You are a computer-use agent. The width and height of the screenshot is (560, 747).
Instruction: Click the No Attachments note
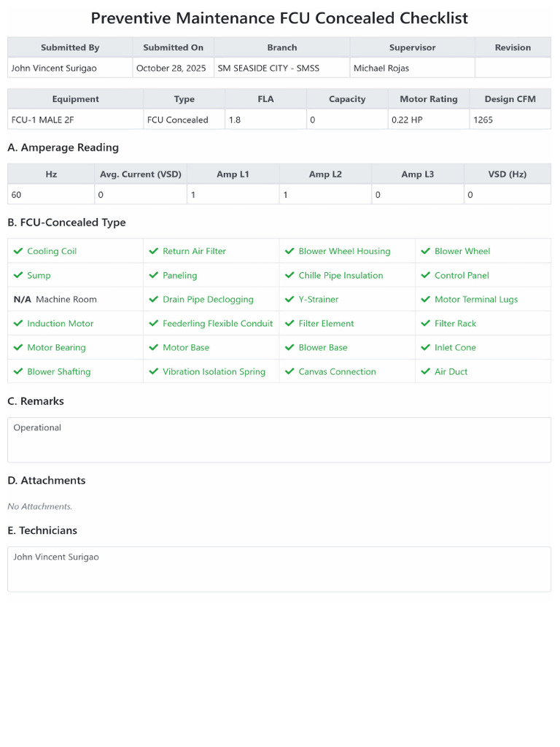tap(40, 506)
